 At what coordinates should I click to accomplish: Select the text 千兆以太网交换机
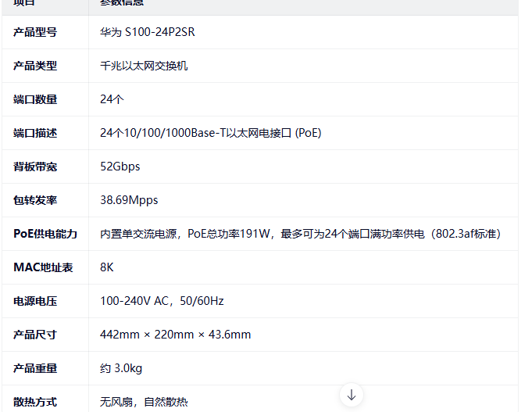144,66
